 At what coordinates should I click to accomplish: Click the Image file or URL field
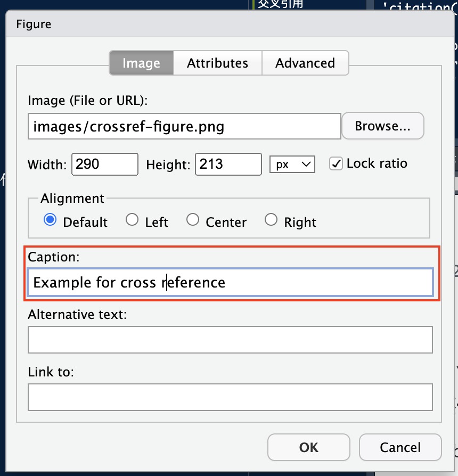tap(184, 126)
